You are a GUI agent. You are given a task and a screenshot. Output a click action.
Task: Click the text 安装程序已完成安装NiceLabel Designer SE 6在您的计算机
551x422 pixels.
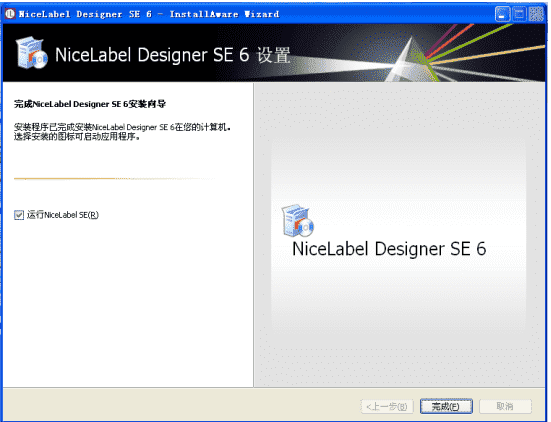coord(121,127)
